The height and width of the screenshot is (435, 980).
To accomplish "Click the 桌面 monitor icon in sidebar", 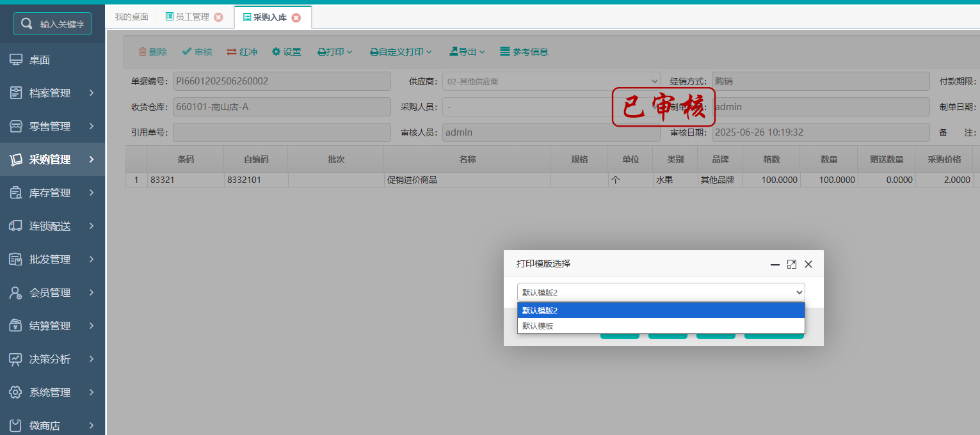I will tap(16, 60).
